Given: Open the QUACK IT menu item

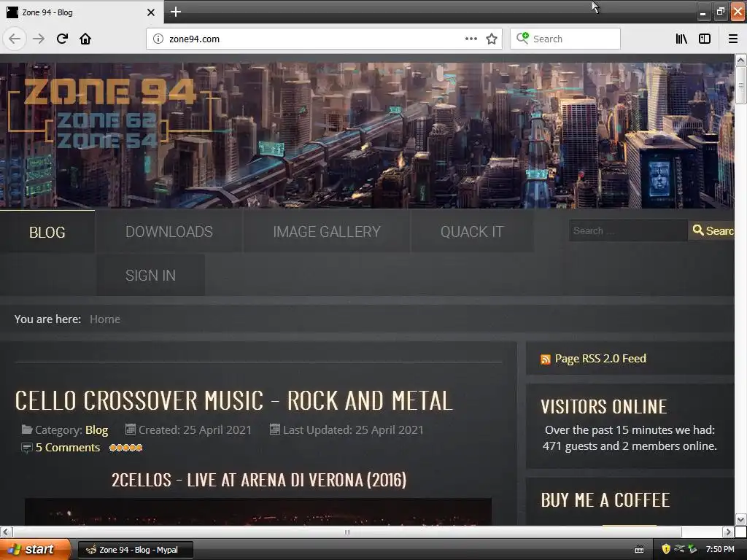Looking at the screenshot, I should pyautogui.click(x=472, y=231).
